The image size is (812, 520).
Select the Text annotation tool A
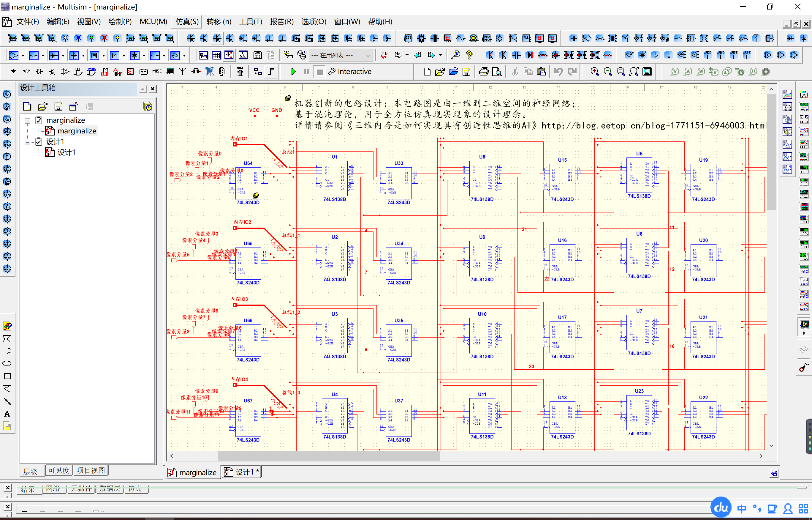pyautogui.click(x=7, y=414)
